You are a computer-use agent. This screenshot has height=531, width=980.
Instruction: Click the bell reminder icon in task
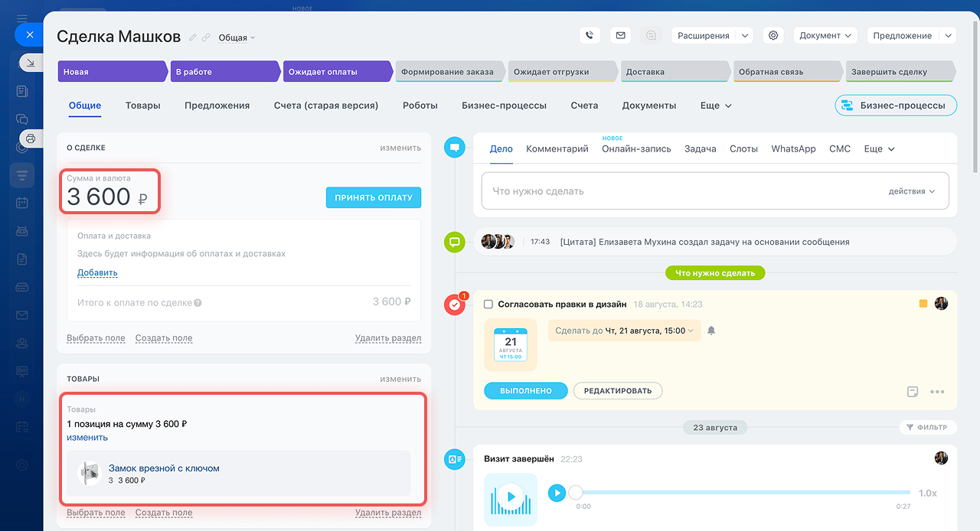pos(711,331)
